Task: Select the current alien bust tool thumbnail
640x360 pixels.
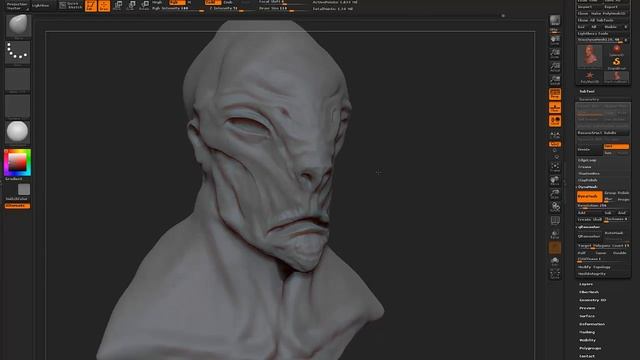Action: (589, 56)
